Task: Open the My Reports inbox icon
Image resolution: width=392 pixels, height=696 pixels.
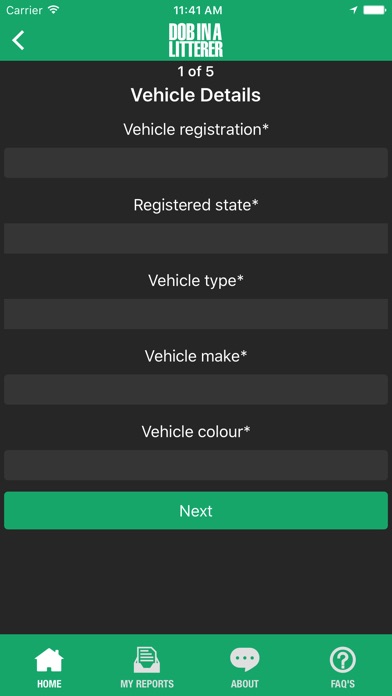Action: click(147, 660)
